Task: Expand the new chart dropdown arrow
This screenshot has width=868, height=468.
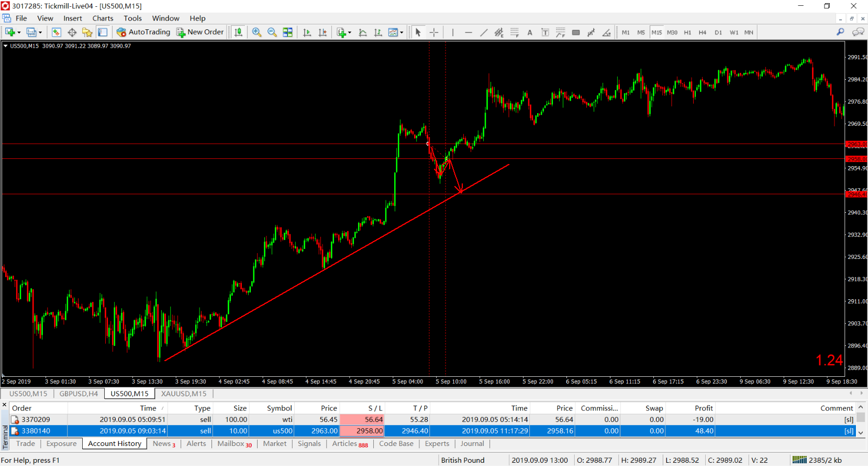Action: click(19, 32)
